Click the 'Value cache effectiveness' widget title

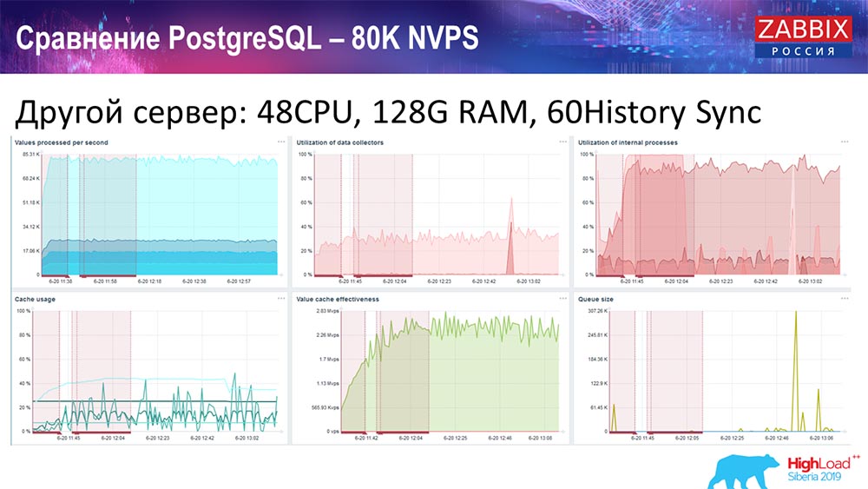point(338,299)
